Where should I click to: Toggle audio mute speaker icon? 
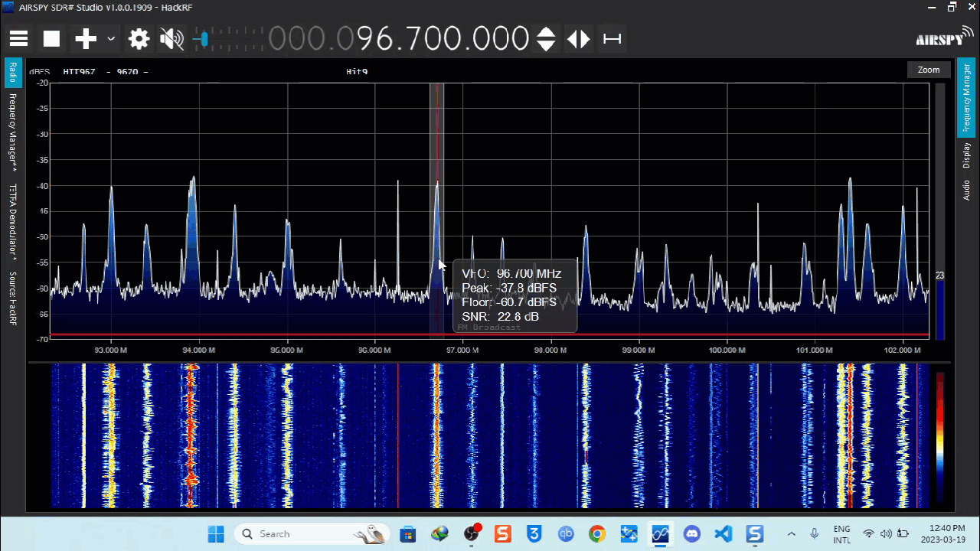171,39
